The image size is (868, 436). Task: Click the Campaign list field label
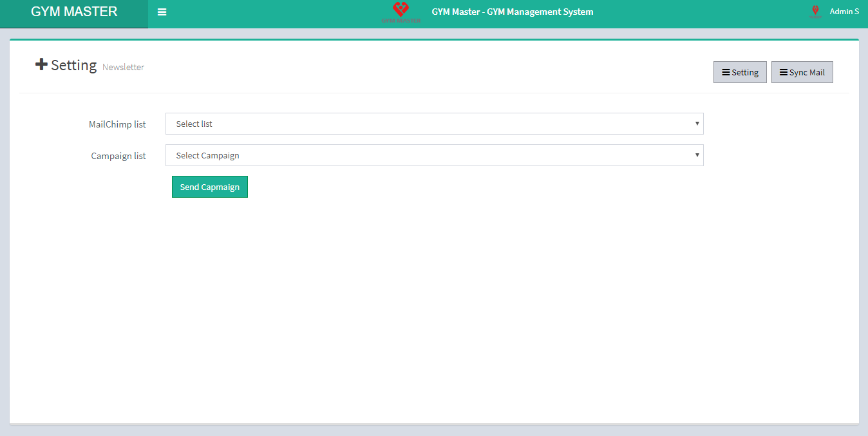118,156
